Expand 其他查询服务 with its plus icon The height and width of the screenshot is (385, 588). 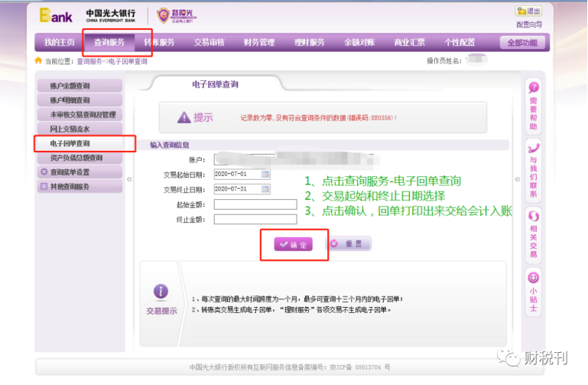(44, 187)
